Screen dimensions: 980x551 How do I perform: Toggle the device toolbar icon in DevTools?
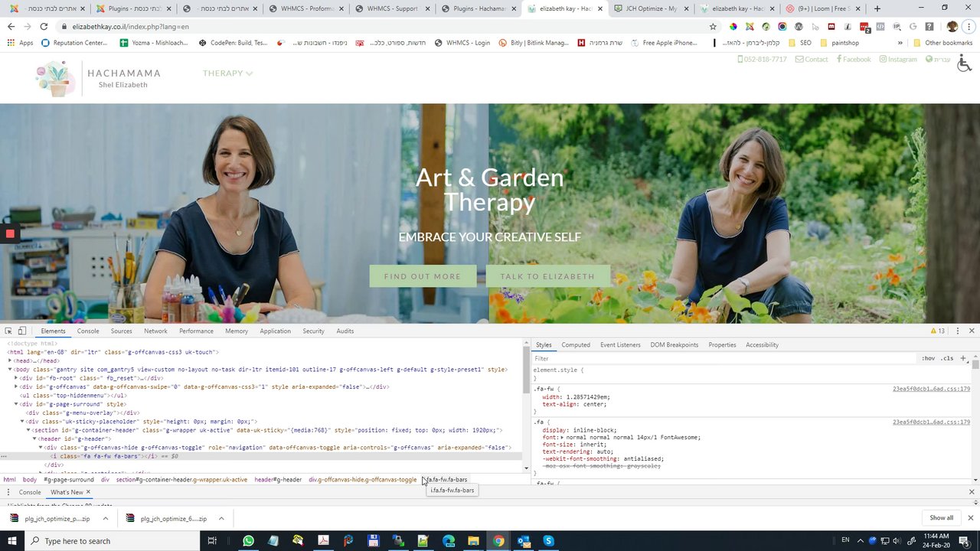pos(22,331)
